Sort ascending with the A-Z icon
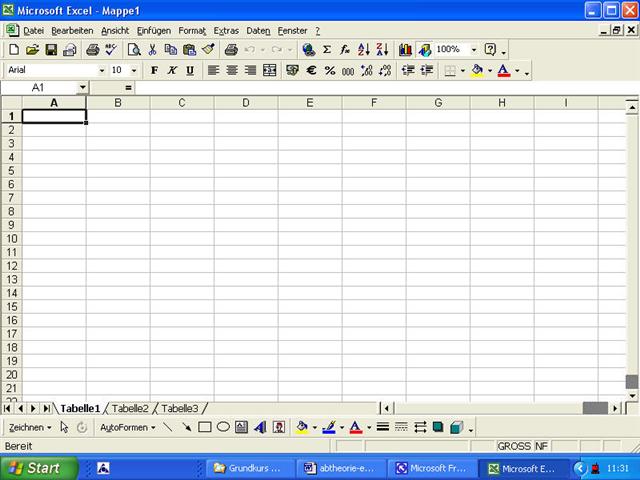This screenshot has height=480, width=640. 363,49
